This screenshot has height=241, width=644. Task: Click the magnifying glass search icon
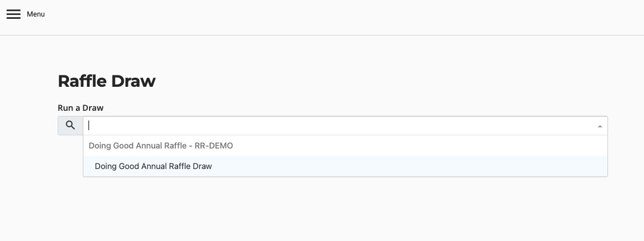point(70,126)
